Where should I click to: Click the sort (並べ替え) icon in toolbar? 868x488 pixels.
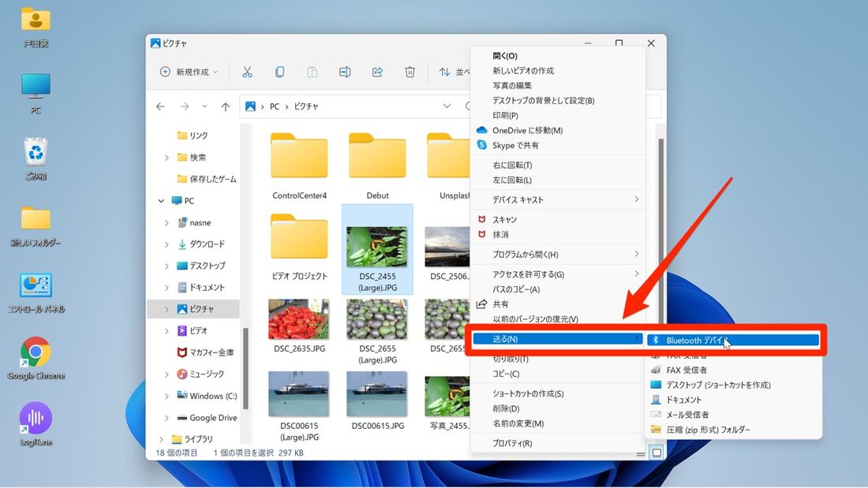pyautogui.click(x=444, y=72)
